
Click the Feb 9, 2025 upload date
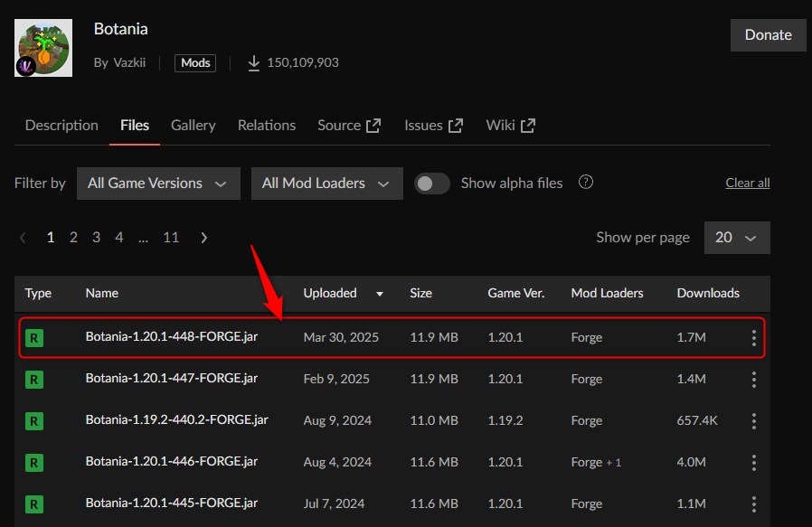pos(336,379)
